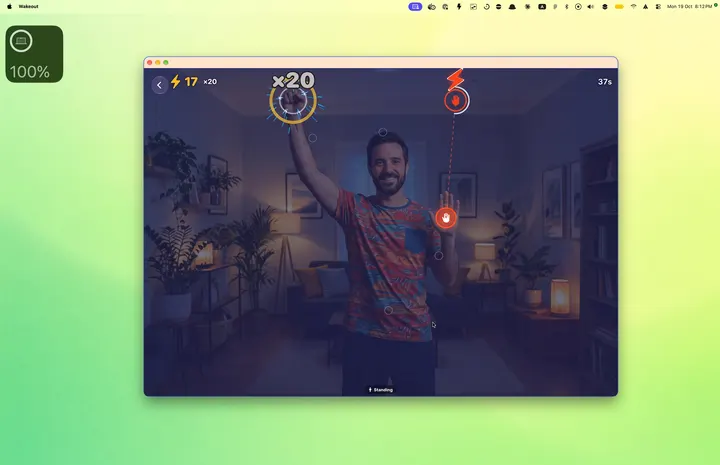Open Control Center from the menu bar
This screenshot has height=465, width=720.
point(658,6)
